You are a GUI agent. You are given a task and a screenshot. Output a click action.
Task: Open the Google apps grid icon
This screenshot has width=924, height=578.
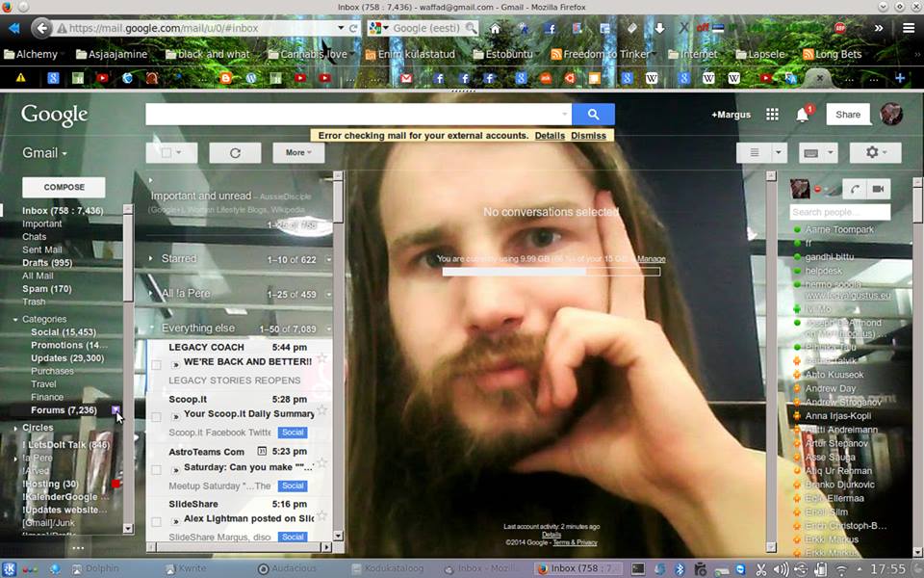(772, 115)
